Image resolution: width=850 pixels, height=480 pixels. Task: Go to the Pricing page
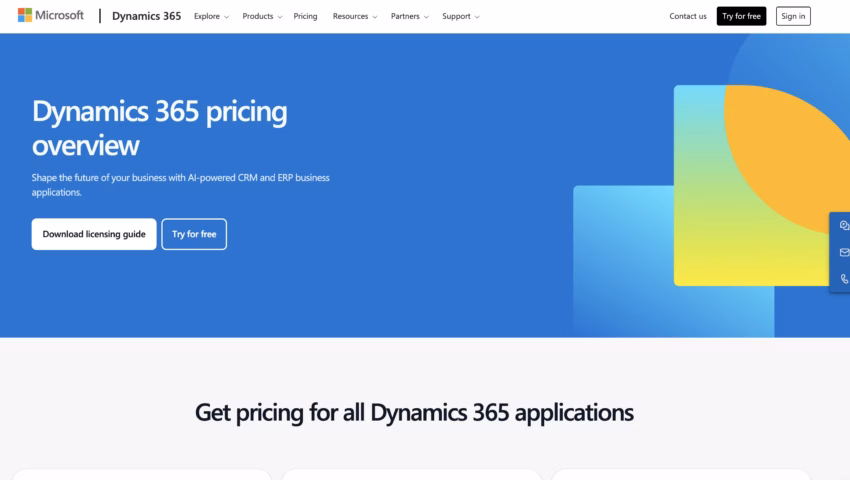(305, 16)
